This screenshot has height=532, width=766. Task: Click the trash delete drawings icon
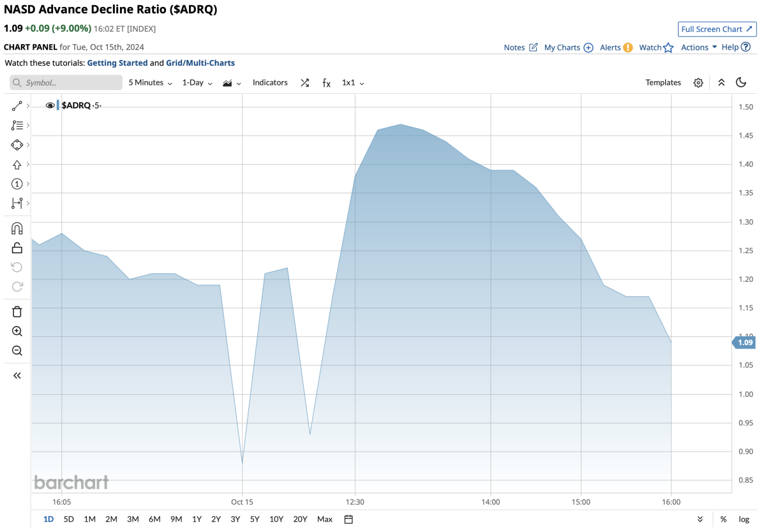(17, 311)
